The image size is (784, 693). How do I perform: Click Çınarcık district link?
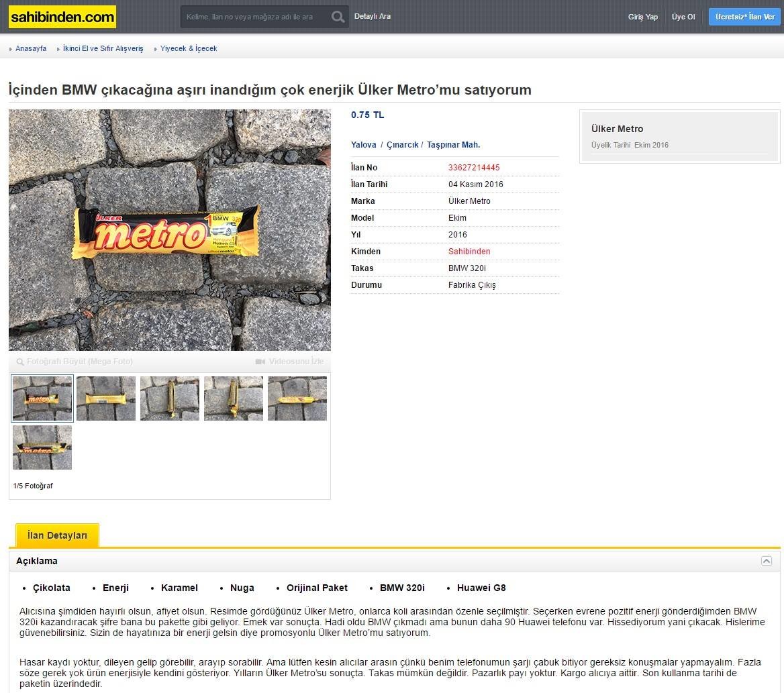(x=403, y=145)
